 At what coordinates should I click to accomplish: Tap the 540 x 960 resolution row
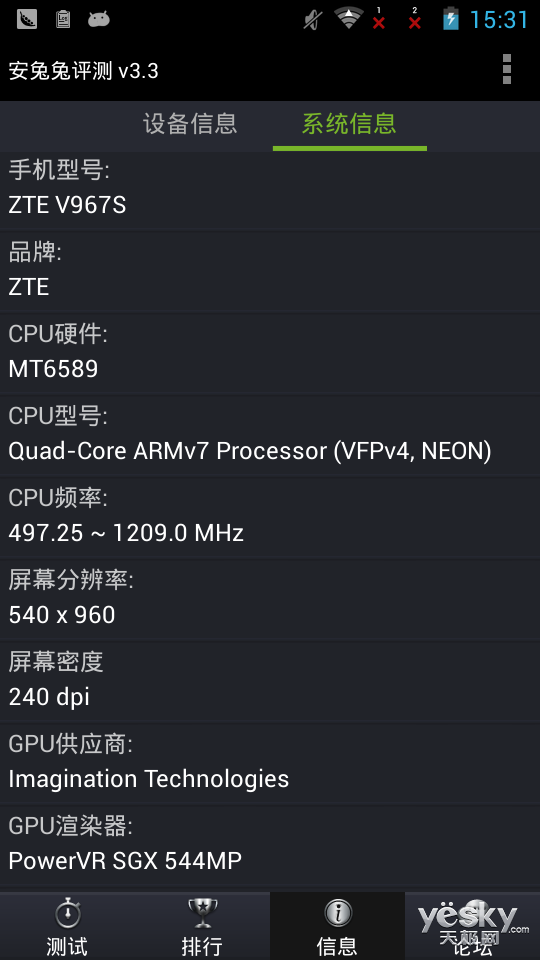tap(270, 599)
